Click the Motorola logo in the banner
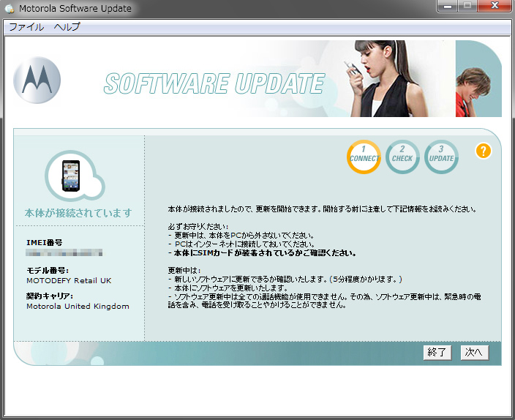Screen dimensions: 515x420 coord(37,78)
